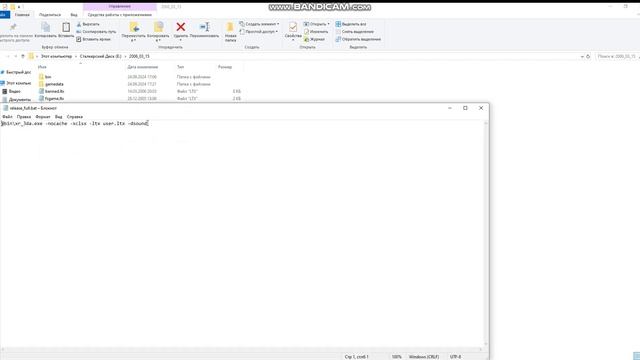Select Вырезать scissors icon in ribbon
Screen dimensions: 640x360
[88, 24]
